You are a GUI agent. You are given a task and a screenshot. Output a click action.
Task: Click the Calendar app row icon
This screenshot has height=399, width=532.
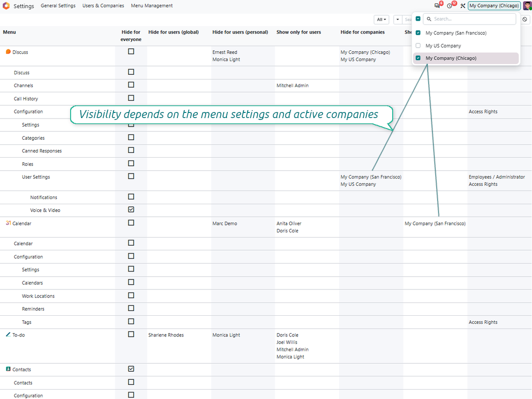8,223
